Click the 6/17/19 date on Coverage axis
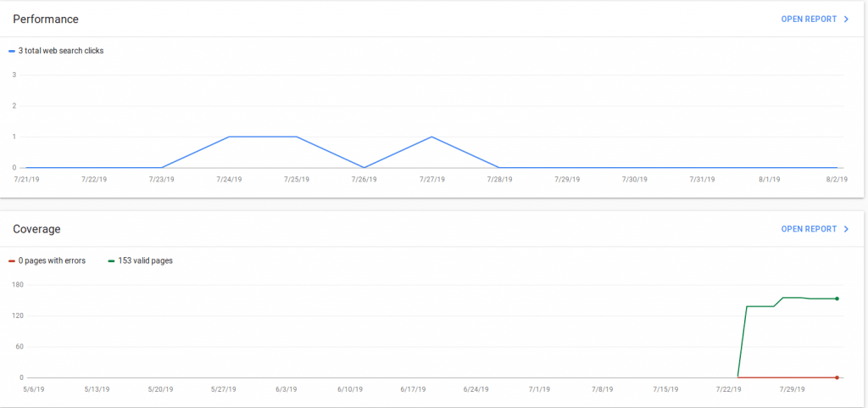Screen dimensions: 868x408 point(413,389)
